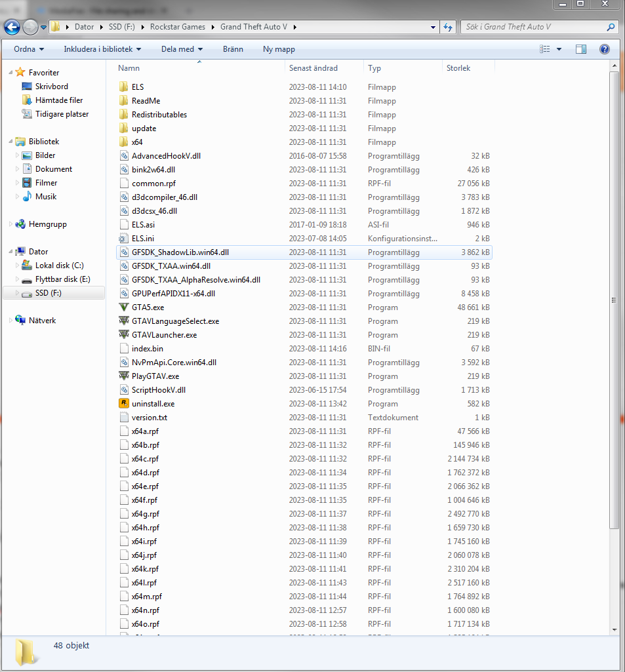Open Inkludera i bibliotek menu
Screen dimensions: 625x672
tap(102, 49)
